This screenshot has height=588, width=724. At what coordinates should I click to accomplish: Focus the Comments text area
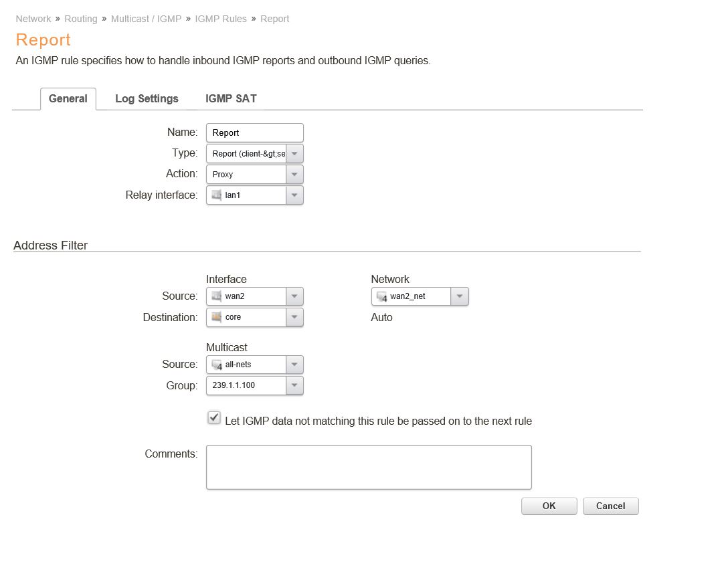369,467
